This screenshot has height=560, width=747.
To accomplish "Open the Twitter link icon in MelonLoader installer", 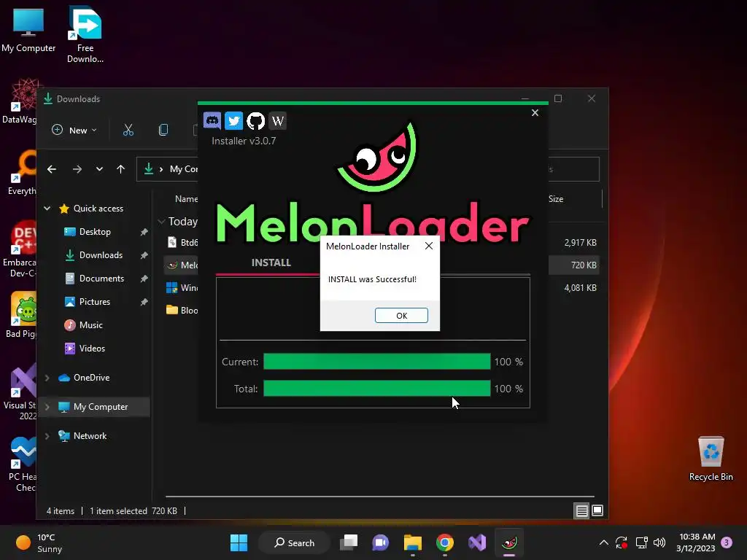I will coord(233,120).
